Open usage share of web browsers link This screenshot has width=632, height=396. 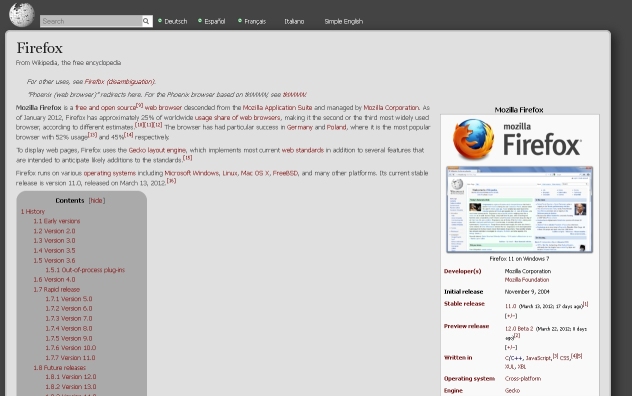tap(237, 117)
